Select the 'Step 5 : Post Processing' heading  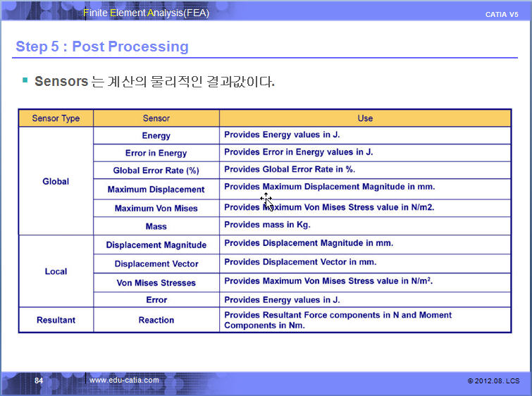coord(102,47)
